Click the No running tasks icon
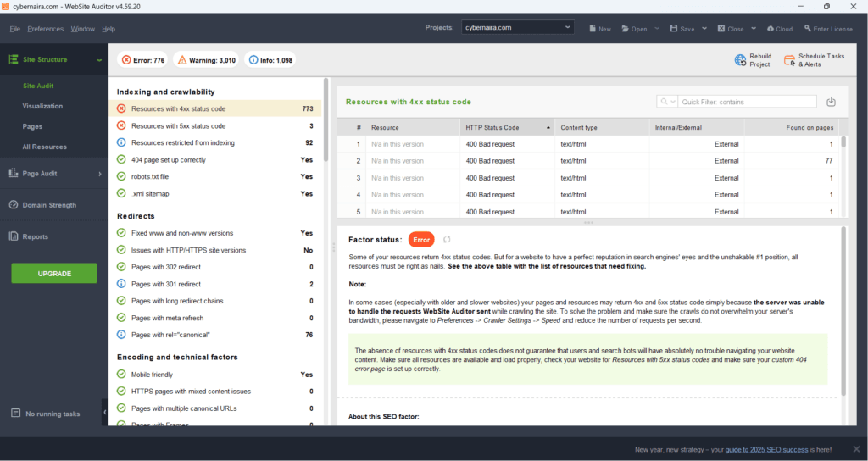This screenshot has height=461, width=868. tap(15, 414)
